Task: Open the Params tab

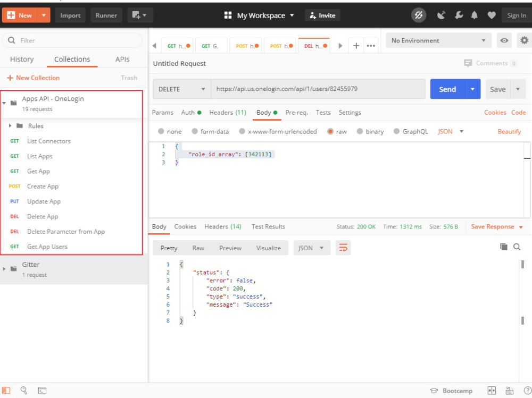Action: coord(162,112)
